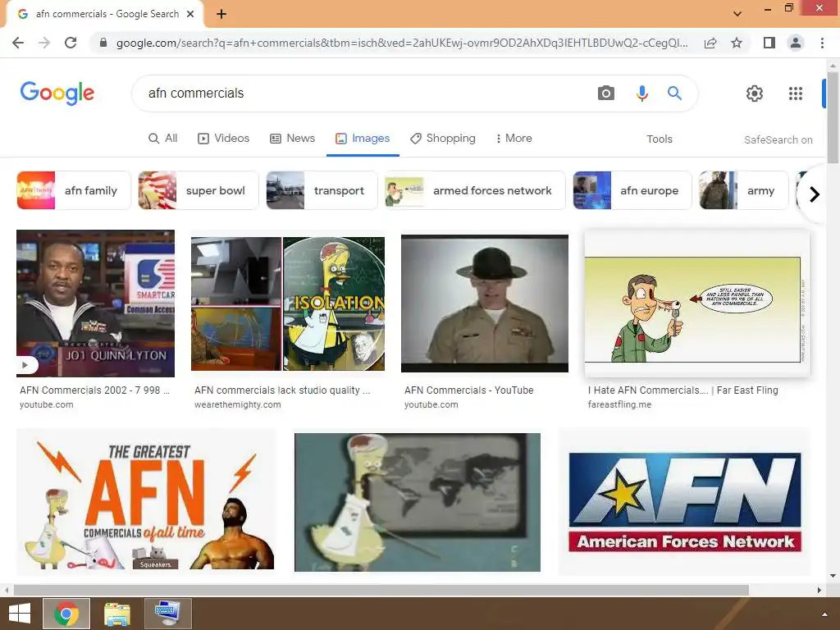This screenshot has width=840, height=630.
Task: Click the search box text field
Action: coord(364,94)
